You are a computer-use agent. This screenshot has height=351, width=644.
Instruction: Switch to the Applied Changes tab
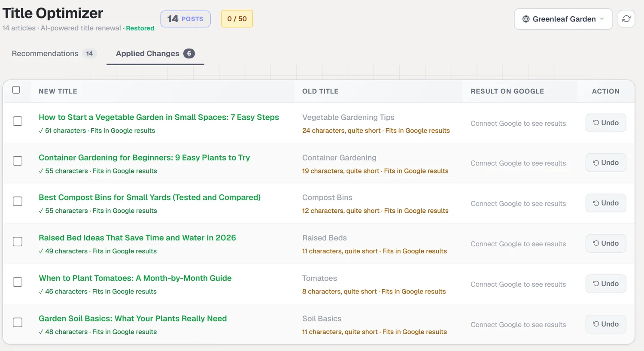155,54
